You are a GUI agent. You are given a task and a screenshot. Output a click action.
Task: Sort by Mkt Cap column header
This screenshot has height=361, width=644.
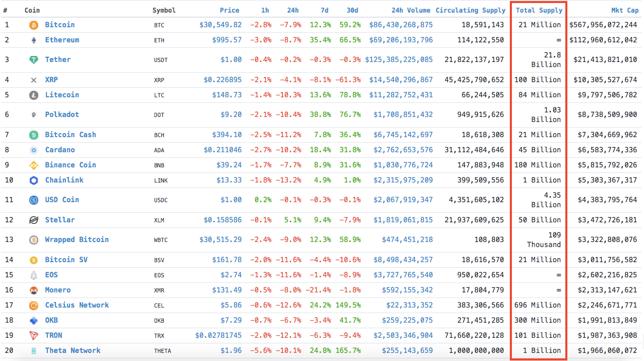coord(624,10)
